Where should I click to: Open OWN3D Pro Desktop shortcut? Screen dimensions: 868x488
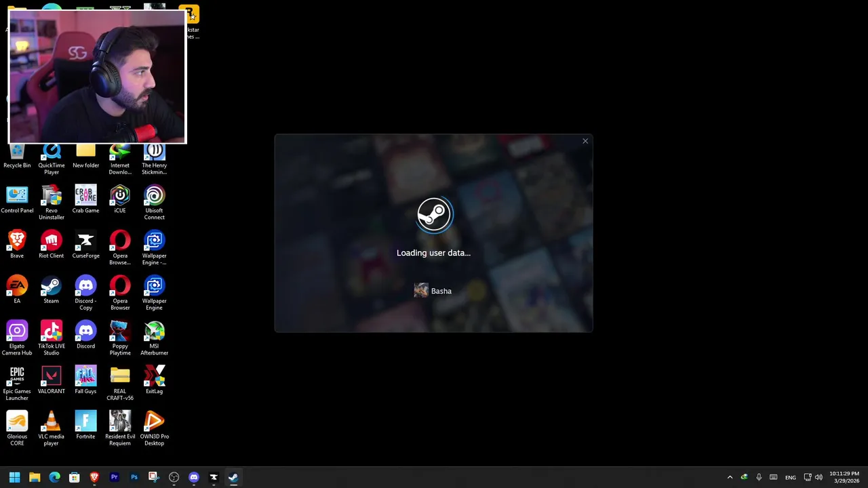pos(154,428)
